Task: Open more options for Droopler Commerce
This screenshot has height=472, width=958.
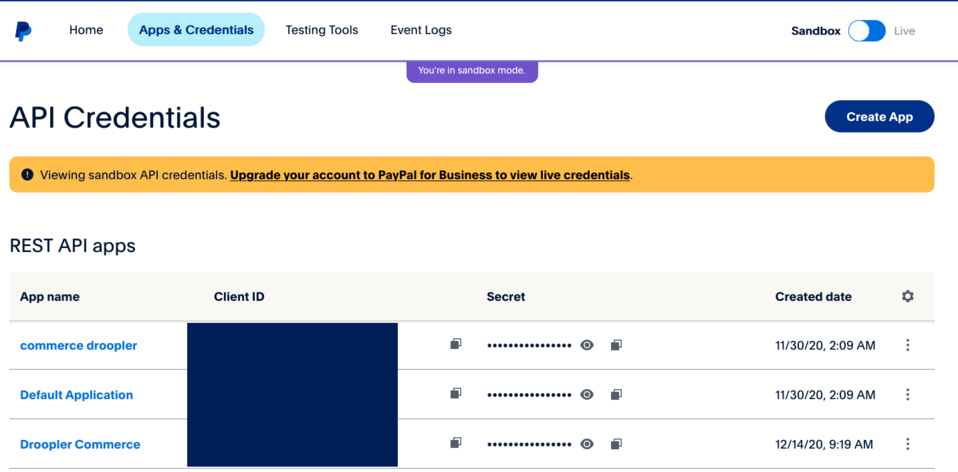Action: pos(908,444)
